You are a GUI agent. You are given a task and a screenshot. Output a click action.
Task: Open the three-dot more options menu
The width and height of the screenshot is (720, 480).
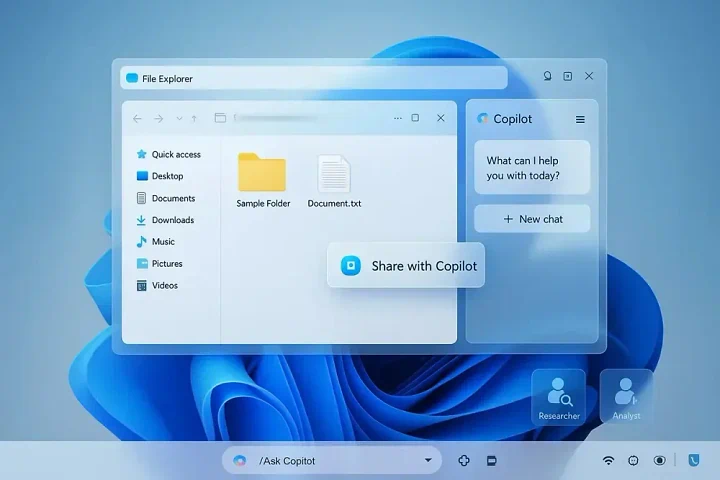coord(398,119)
